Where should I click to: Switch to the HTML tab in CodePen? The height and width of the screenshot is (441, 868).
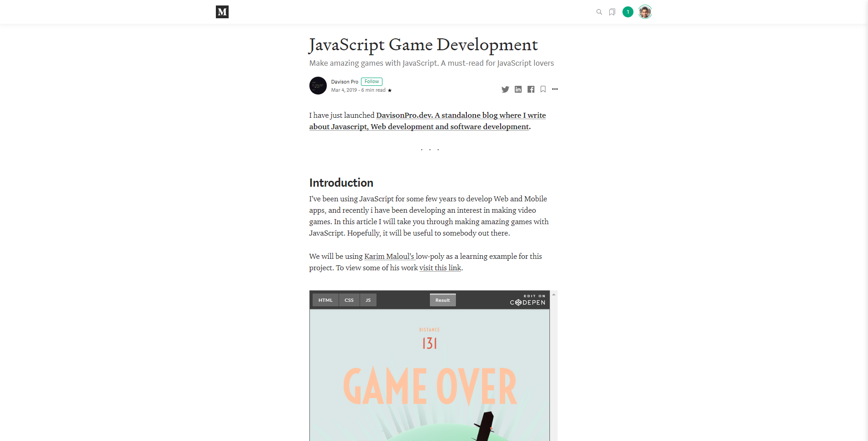pyautogui.click(x=325, y=300)
